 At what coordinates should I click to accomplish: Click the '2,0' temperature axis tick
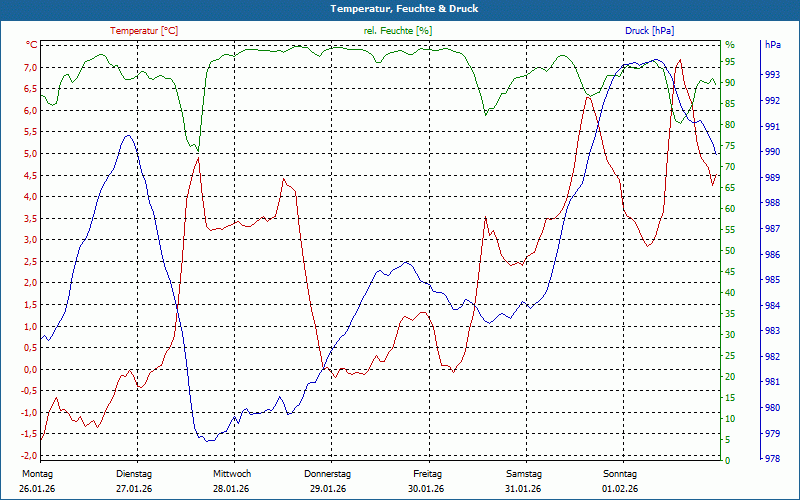click(x=31, y=283)
